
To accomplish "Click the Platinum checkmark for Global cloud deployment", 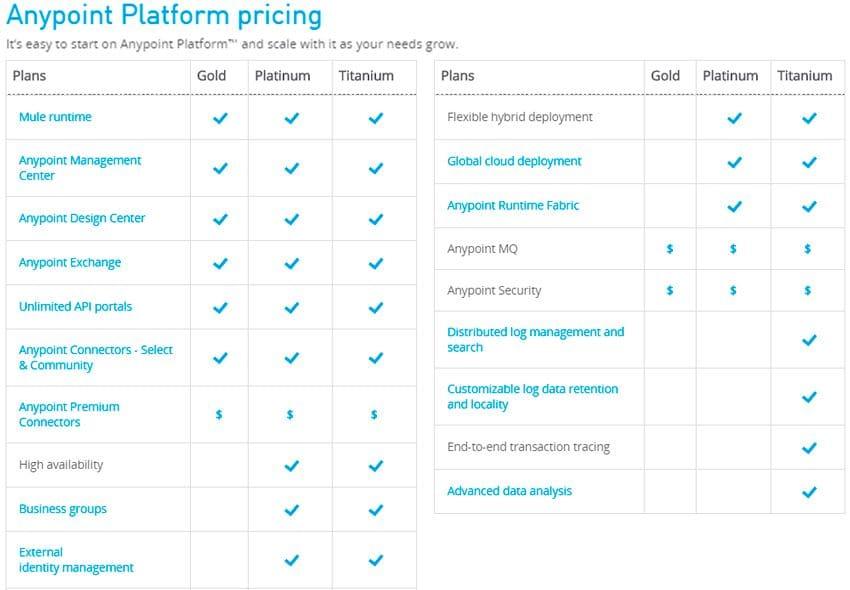I will [734, 162].
